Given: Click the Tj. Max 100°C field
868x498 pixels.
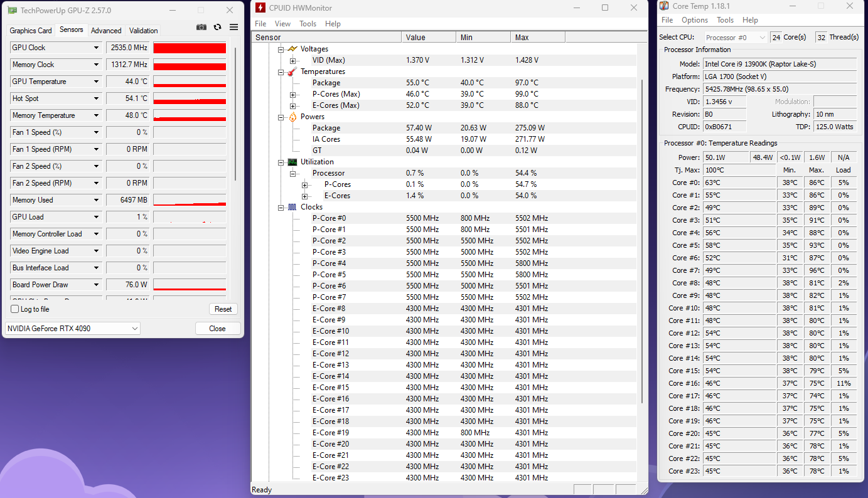Looking at the screenshot, I should [x=739, y=170].
